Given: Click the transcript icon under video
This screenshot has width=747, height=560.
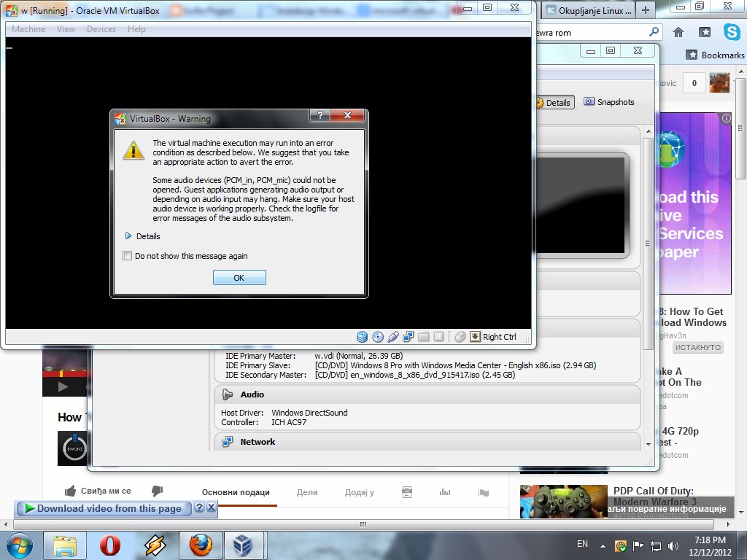Looking at the screenshot, I should point(407,492).
